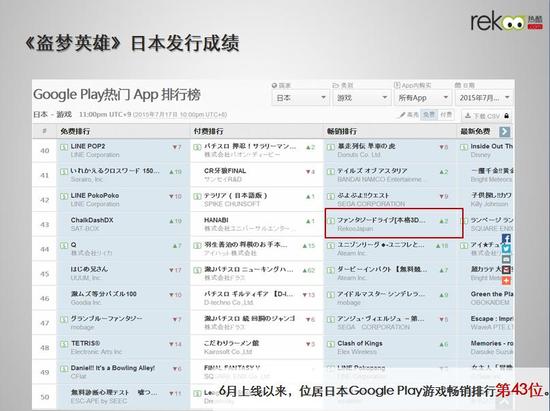The image size is (550, 411).
Task: Open the ファンタジードライブ app link
Action: coord(381,220)
